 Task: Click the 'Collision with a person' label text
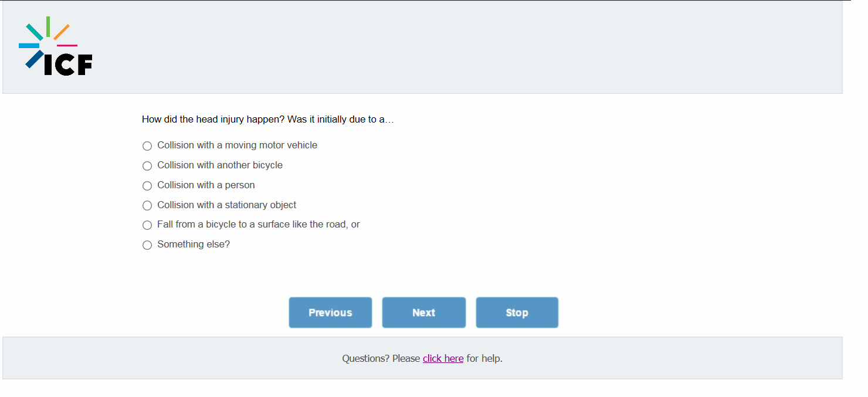[206, 185]
